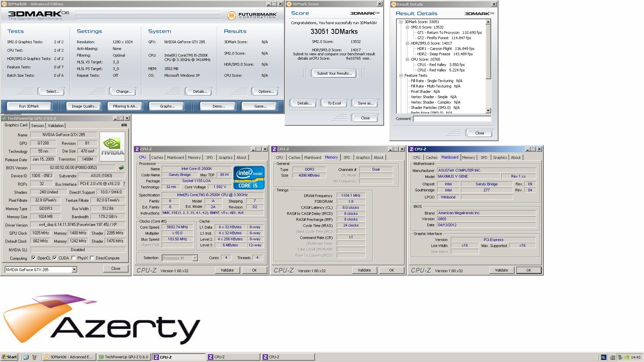Open the NVIDIA GeForce GTX 285 dropdown
The width and height of the screenshot is (644, 362).
click(x=74, y=269)
